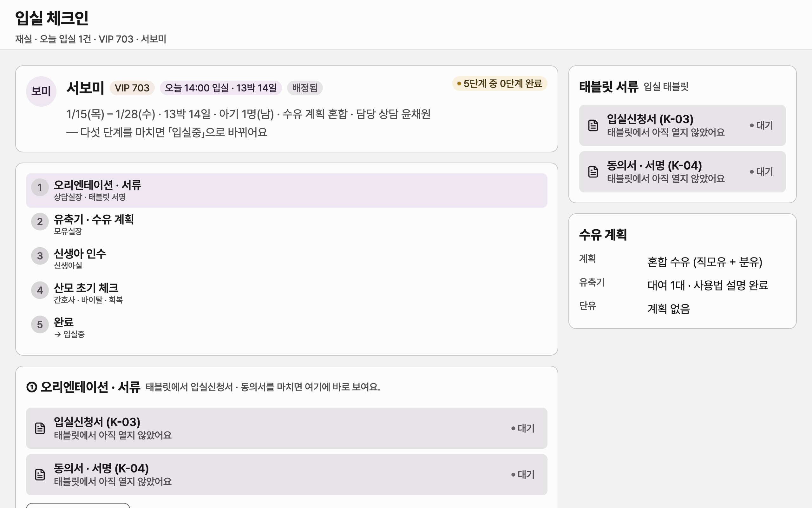Click the 서보미 name heading
The image size is (812, 508).
tap(86, 88)
